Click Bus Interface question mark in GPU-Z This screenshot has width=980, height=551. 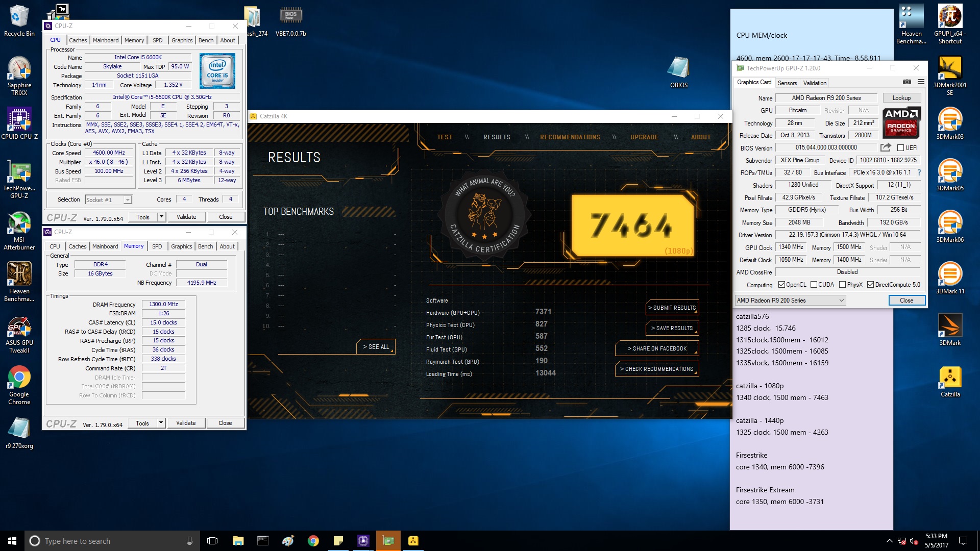coord(919,172)
